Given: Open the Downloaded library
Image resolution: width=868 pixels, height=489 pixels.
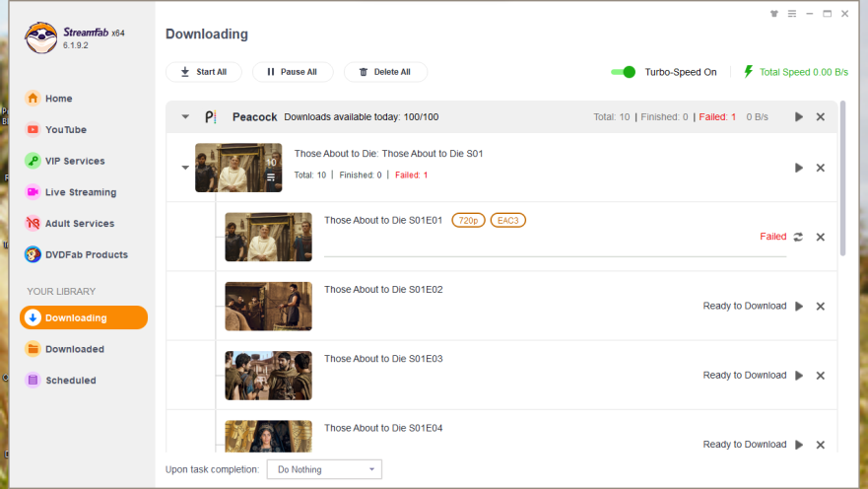Looking at the screenshot, I should [65, 349].
